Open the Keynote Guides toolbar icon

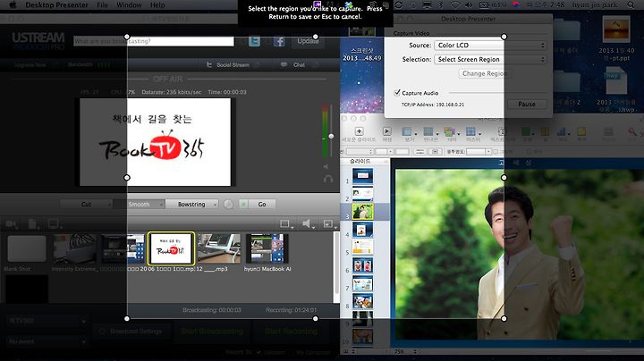point(429,131)
